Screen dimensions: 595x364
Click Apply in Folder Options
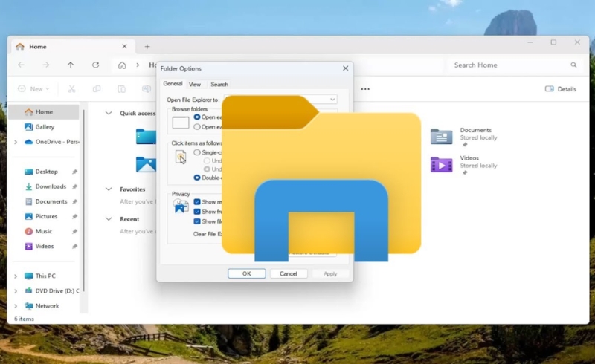330,273
